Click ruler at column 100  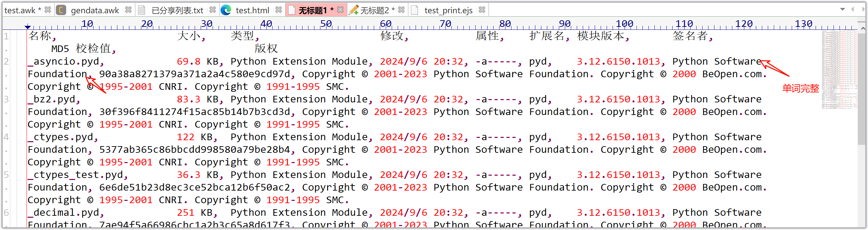click(624, 24)
